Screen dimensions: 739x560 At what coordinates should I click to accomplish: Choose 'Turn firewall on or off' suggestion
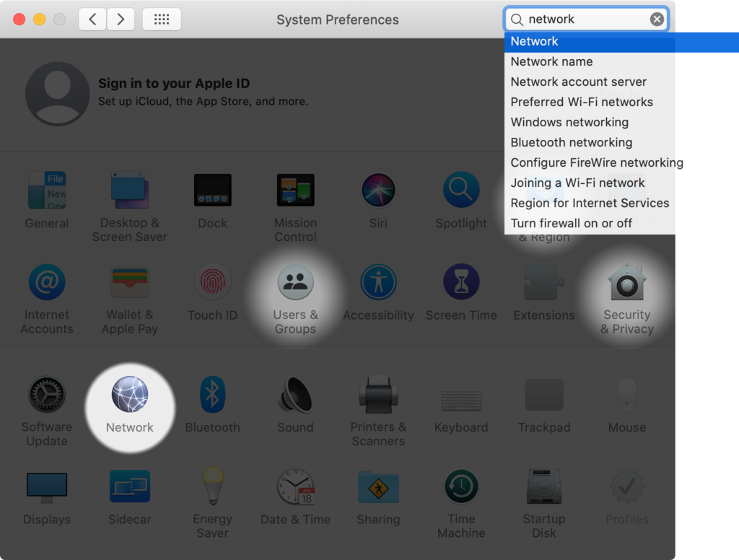(571, 224)
